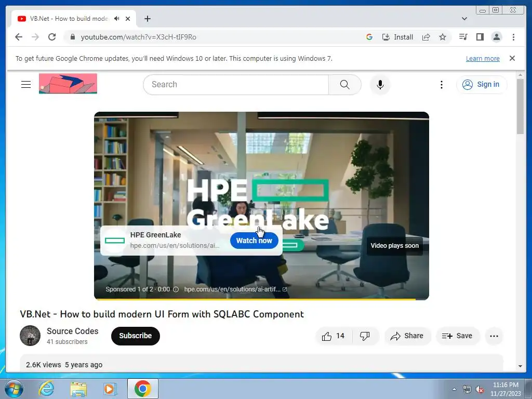Viewport: 532px width, 399px height.
Task: Open the network tray icon
Action: coord(467,390)
